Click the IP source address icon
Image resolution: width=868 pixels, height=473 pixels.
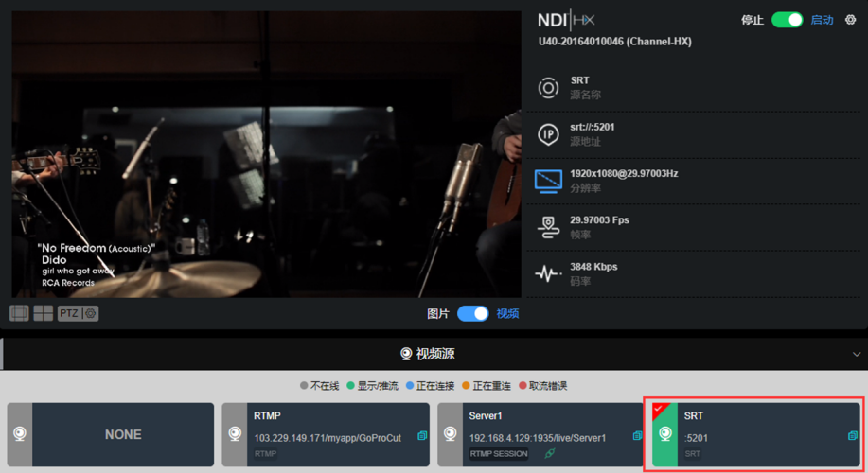[548, 134]
